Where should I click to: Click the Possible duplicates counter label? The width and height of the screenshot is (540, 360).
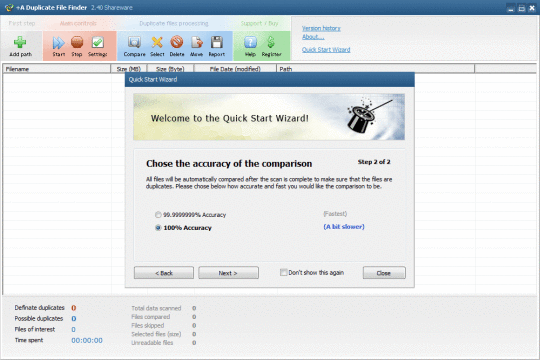click(39, 318)
